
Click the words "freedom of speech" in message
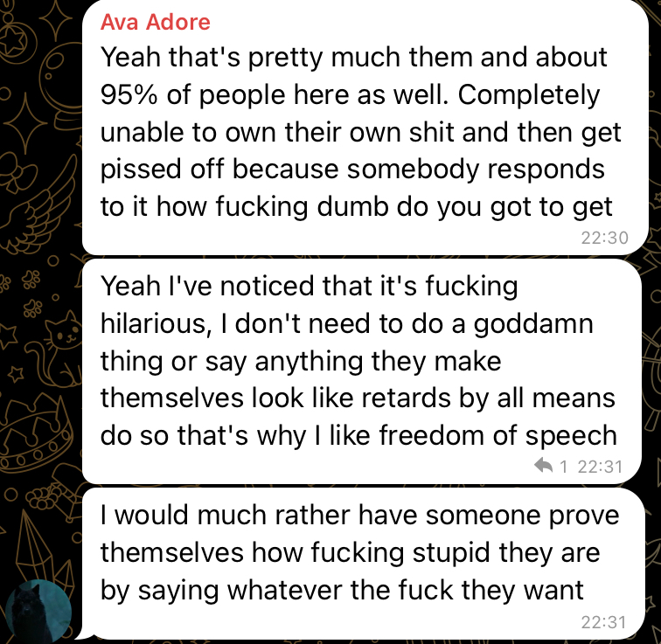point(497,435)
